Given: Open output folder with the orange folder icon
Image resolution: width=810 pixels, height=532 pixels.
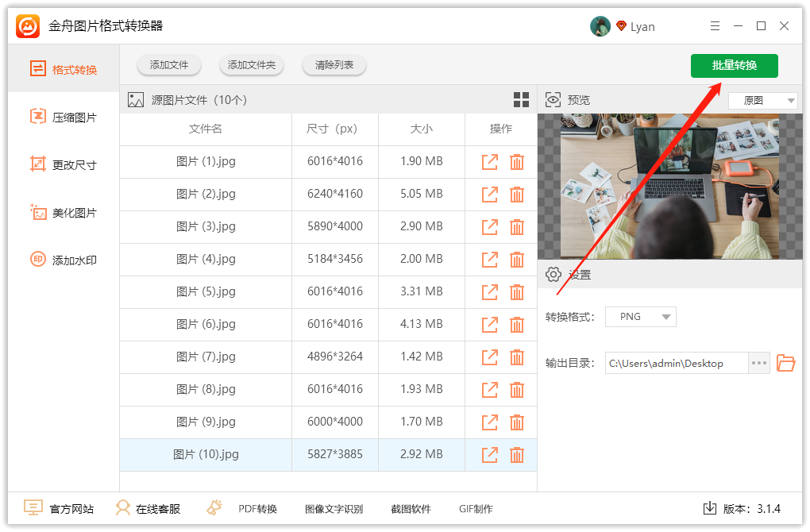Looking at the screenshot, I should pos(785,363).
